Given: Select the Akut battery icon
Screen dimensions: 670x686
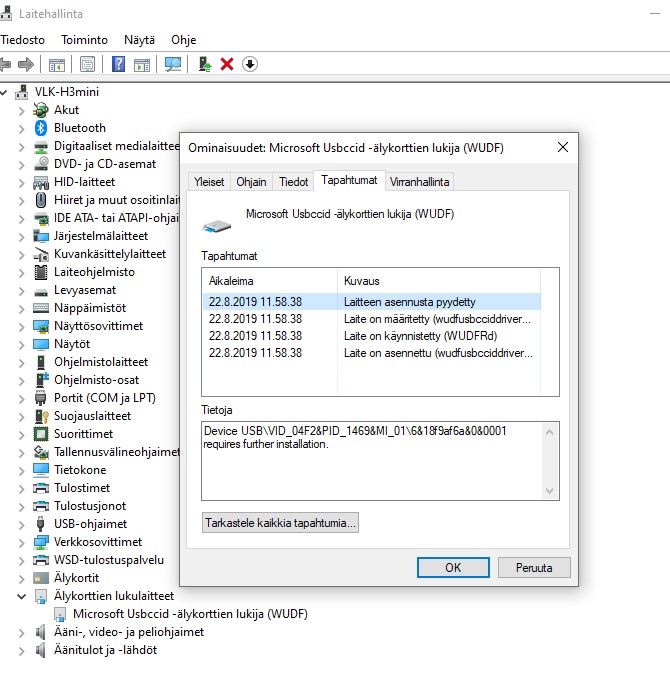Looking at the screenshot, I should click(41, 110).
